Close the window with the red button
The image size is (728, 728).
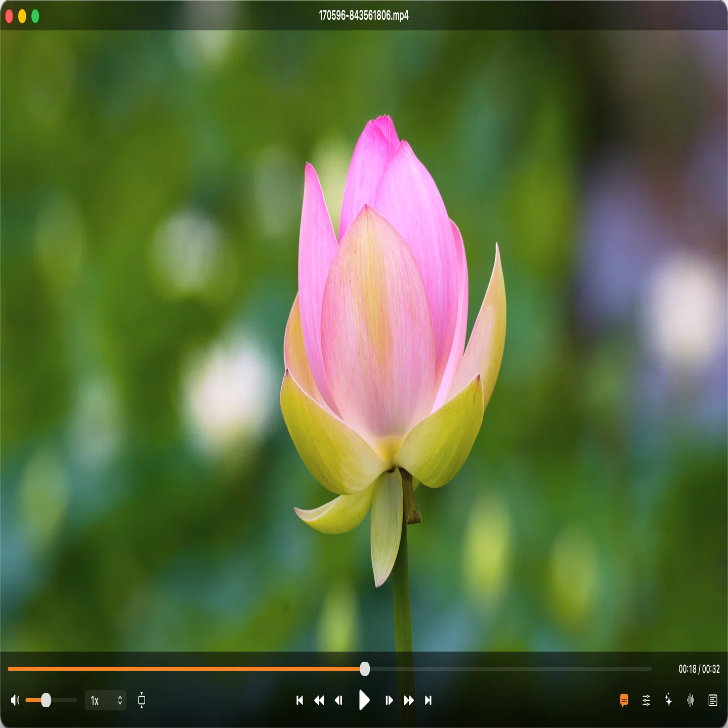(9, 16)
